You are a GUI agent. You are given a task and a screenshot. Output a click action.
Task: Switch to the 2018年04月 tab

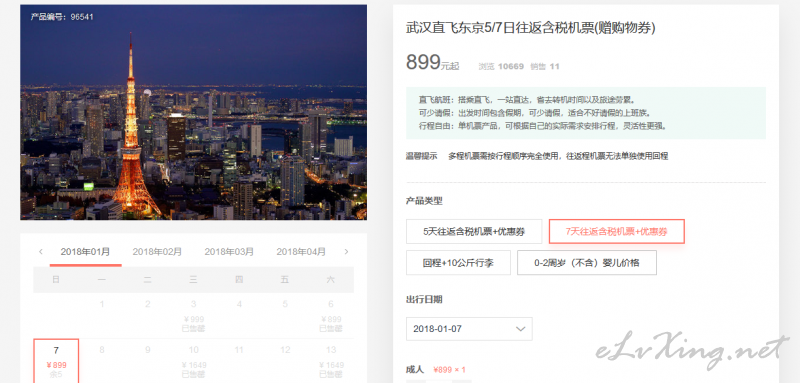[301, 252]
